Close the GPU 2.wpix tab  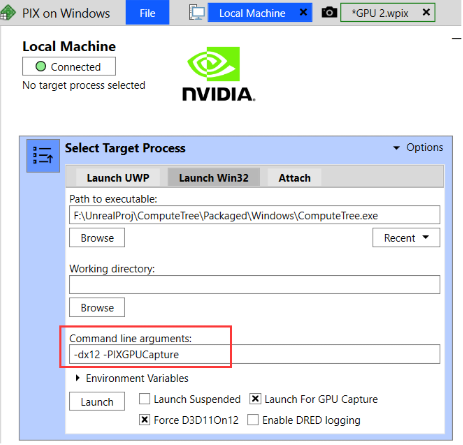(426, 12)
